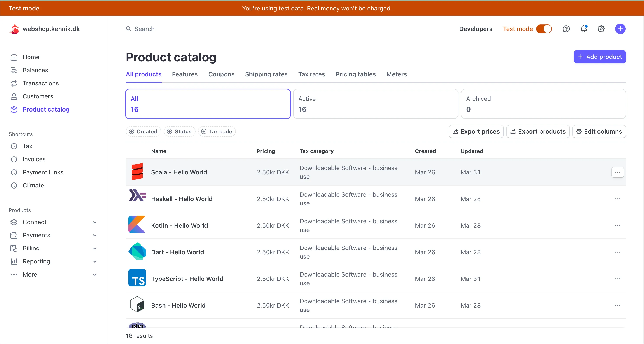Expand the Connect section chevron
Screen dimensions: 644x344
click(95, 222)
